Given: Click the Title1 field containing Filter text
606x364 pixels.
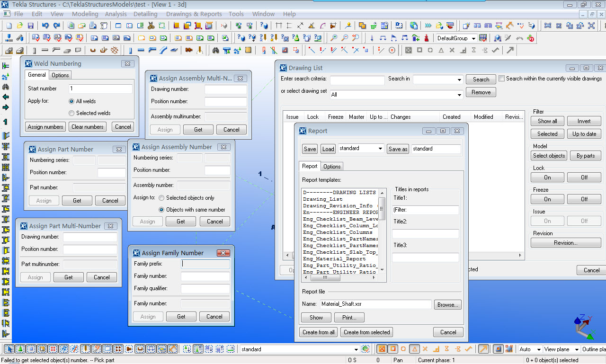Looking at the screenshot, I should pyautogui.click(x=426, y=210).
